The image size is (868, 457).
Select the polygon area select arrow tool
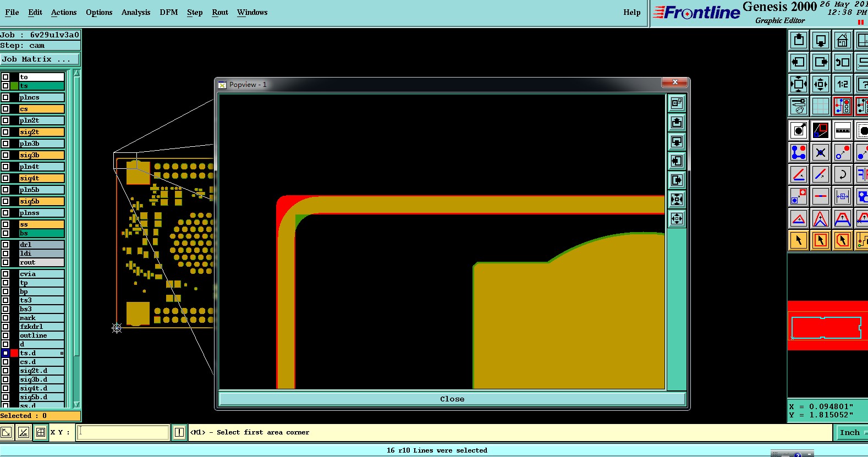(843, 240)
